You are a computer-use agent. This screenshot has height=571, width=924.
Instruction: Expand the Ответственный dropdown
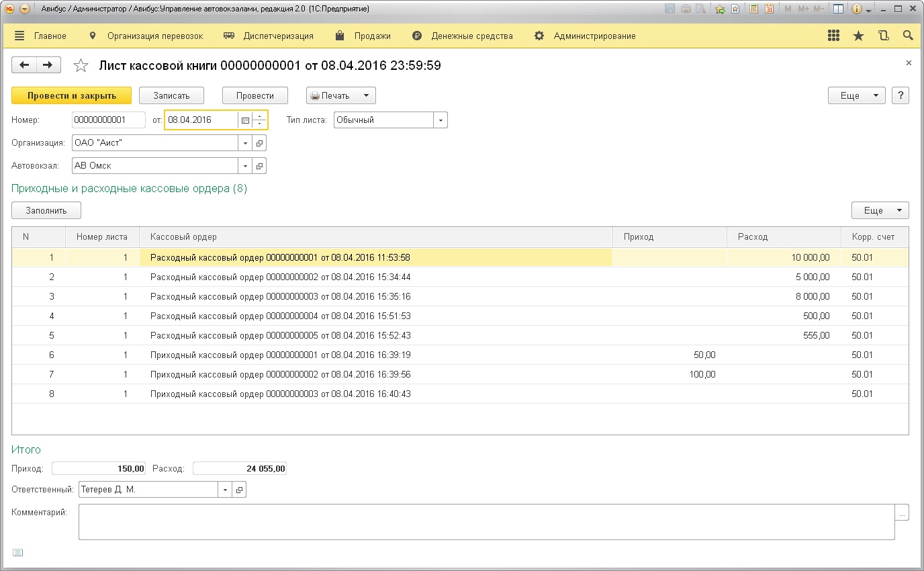pos(225,490)
